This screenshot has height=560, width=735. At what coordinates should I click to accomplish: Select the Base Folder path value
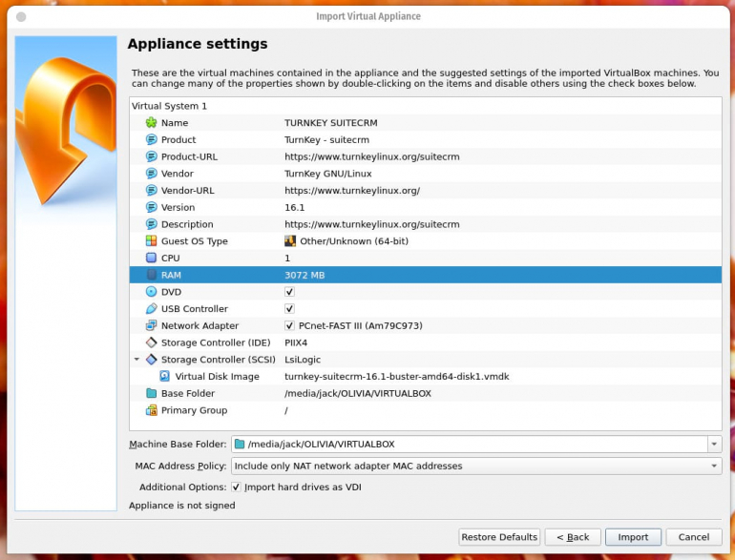click(358, 393)
